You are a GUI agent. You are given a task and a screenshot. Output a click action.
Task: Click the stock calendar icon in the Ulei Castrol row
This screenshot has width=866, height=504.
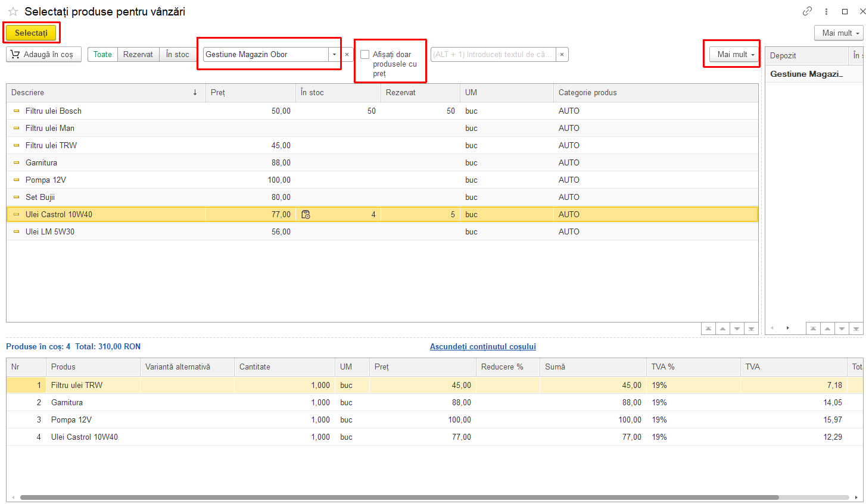(306, 214)
